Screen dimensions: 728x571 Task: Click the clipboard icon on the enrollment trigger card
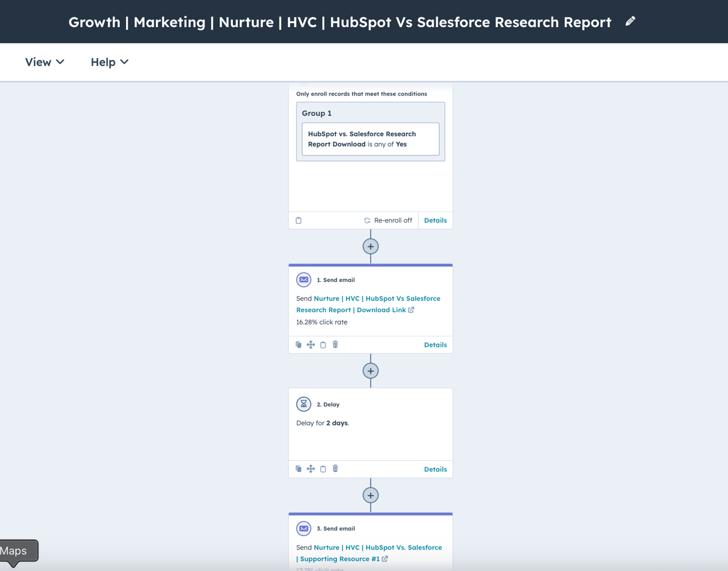298,220
